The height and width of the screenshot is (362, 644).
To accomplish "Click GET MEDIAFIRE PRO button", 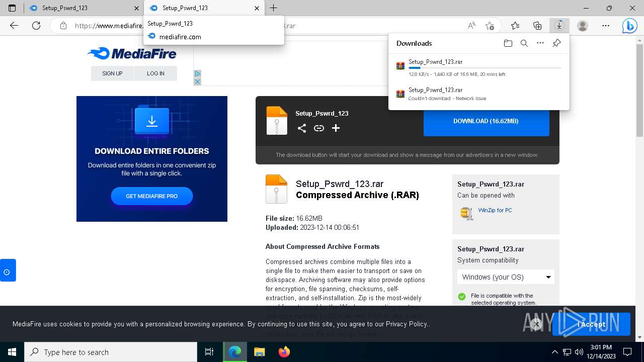I will click(x=152, y=196).
